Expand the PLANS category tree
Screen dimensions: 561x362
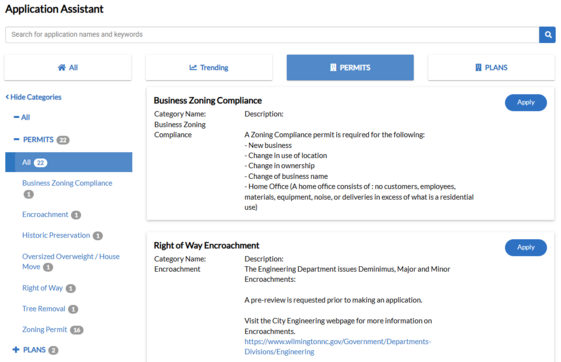(x=16, y=350)
